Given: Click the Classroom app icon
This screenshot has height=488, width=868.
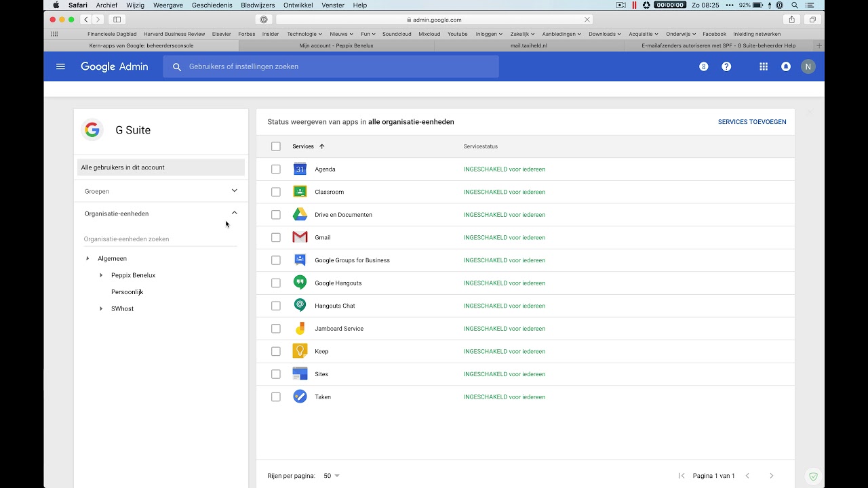Looking at the screenshot, I should tap(300, 192).
